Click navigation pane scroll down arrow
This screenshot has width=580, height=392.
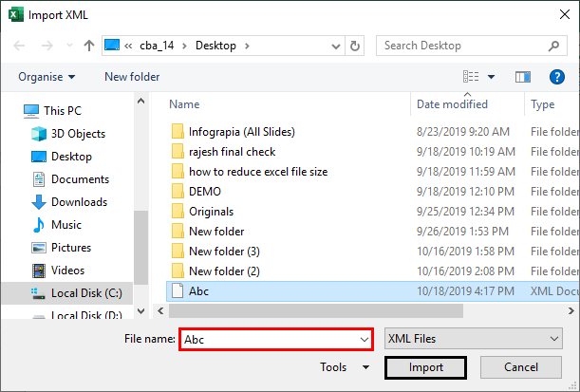tap(140, 311)
